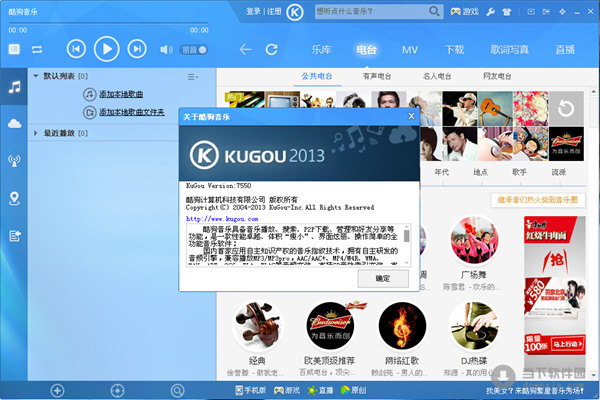Select the 电台 tab
This screenshot has width=600, height=400.
point(366,50)
